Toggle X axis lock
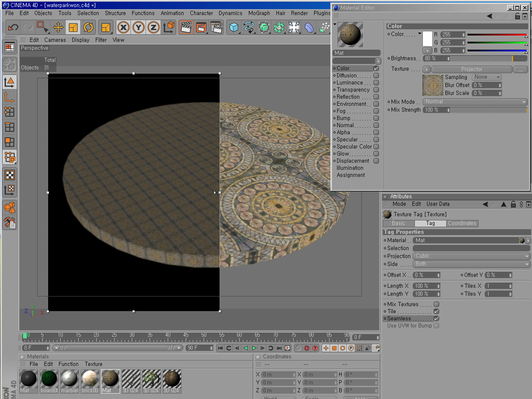 click(123, 28)
